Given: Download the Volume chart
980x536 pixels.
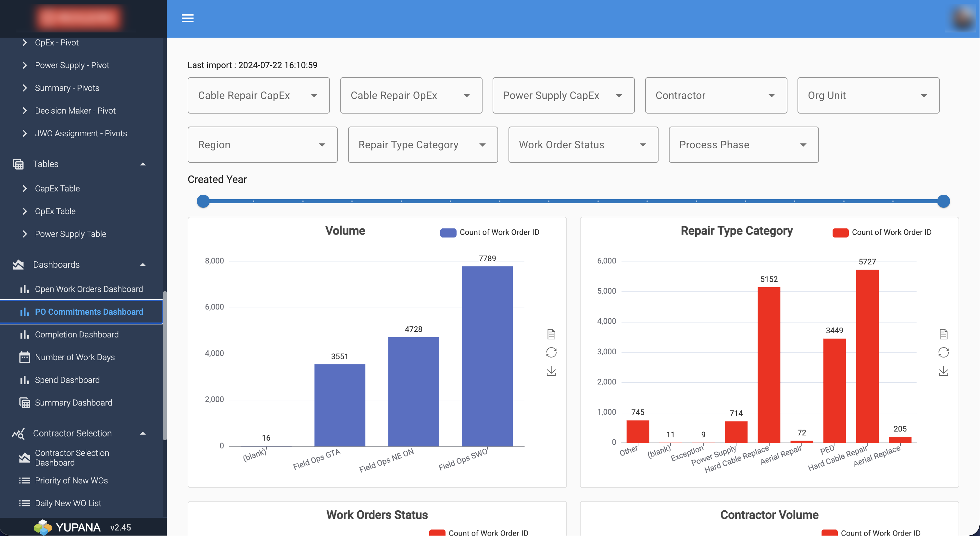Looking at the screenshot, I should tap(551, 371).
